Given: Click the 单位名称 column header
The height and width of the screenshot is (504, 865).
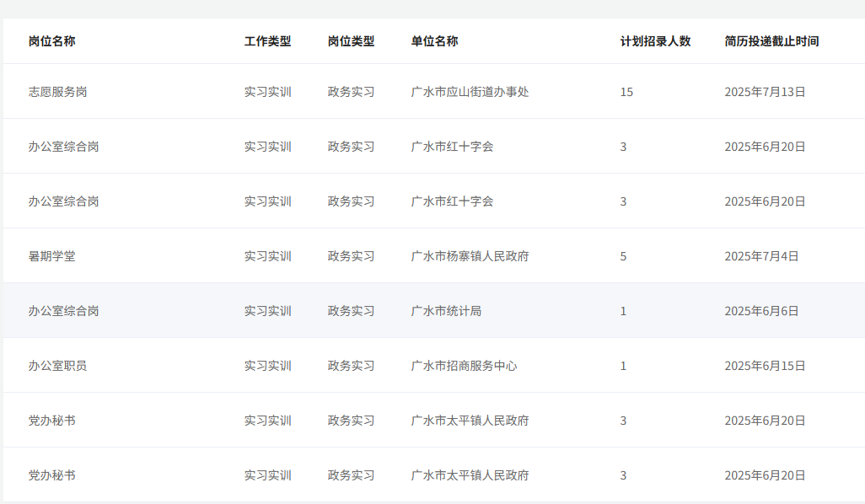Looking at the screenshot, I should tap(434, 40).
